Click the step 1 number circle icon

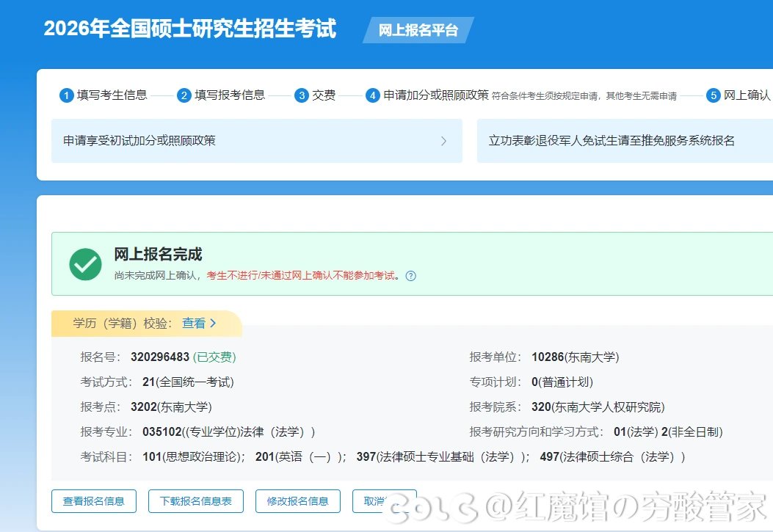[x=67, y=95]
